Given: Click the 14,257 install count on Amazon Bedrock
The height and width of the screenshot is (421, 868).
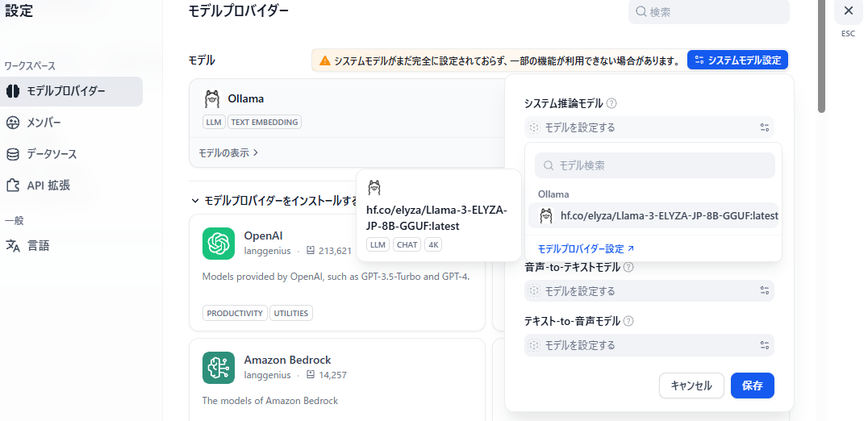Looking at the screenshot, I should pos(332,375).
